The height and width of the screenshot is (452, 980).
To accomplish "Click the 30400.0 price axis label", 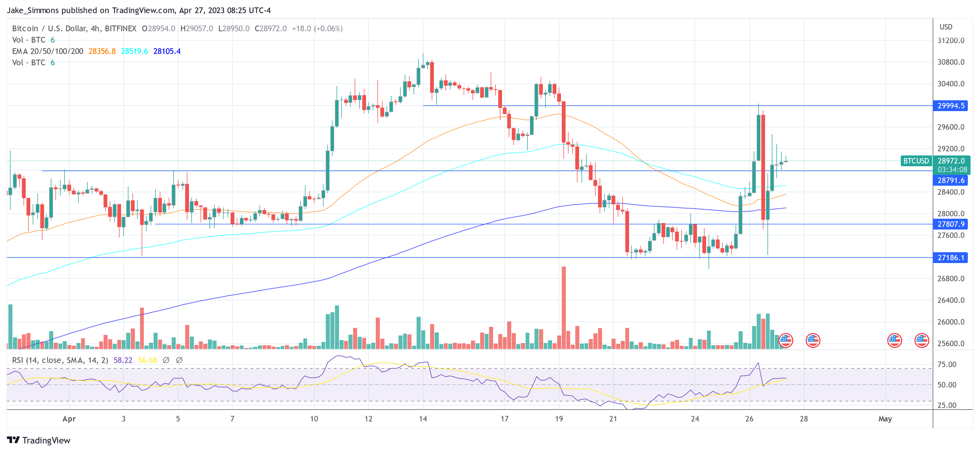I will [951, 84].
